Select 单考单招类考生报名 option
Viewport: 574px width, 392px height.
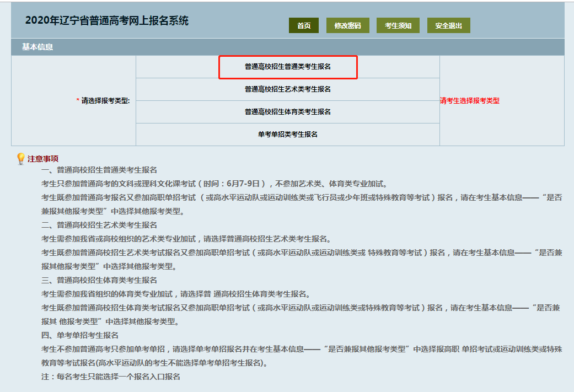(287, 133)
